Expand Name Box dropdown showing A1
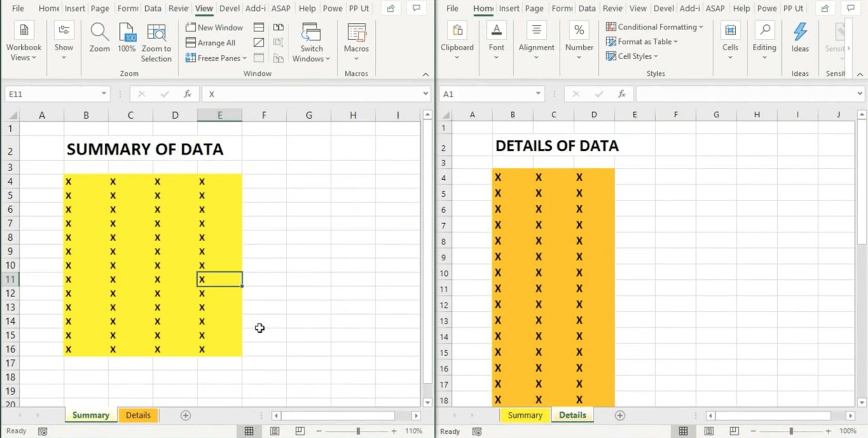The image size is (868, 438). (538, 93)
